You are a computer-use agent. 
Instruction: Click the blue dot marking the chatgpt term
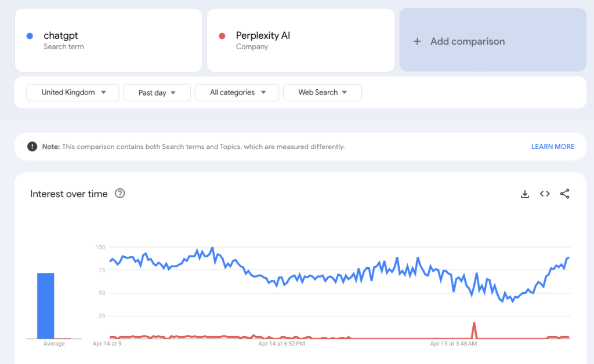[x=29, y=35]
